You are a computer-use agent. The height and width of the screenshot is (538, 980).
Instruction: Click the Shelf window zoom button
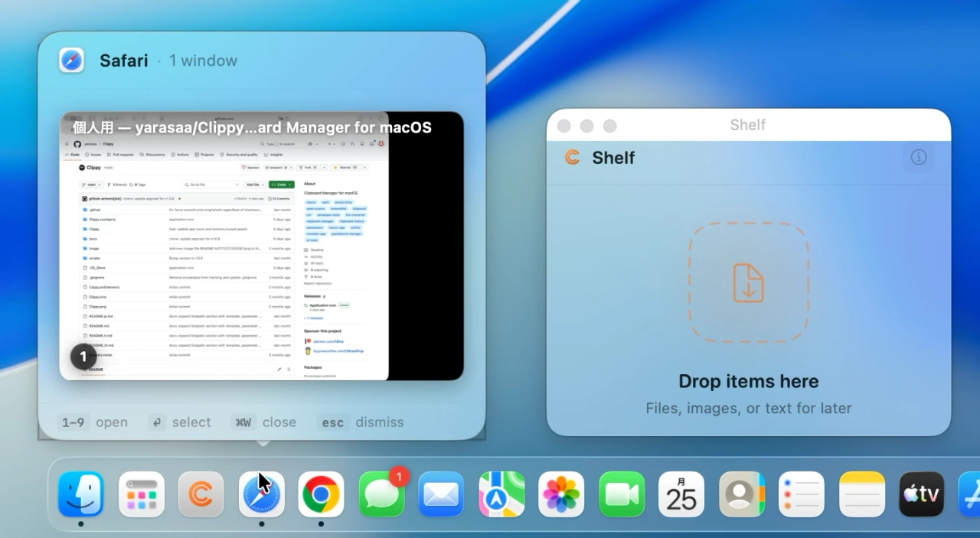610,126
